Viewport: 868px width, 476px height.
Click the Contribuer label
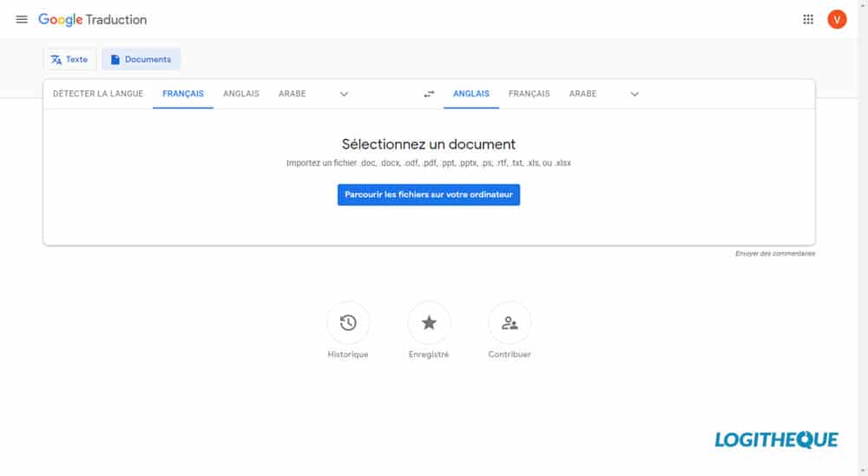510,354
